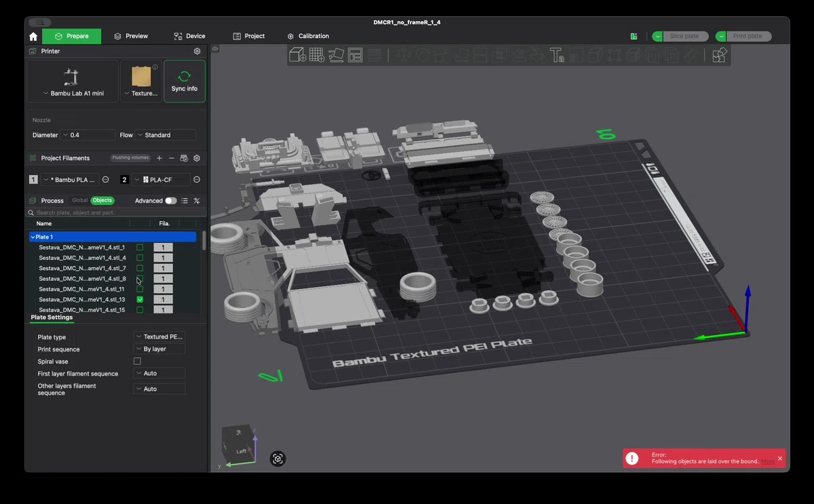Go to the Home screen icon

pos(33,36)
